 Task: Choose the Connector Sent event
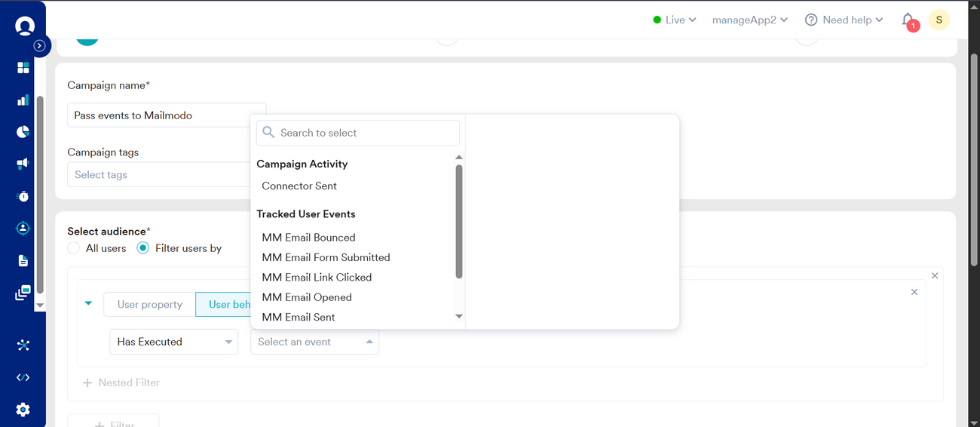(299, 186)
